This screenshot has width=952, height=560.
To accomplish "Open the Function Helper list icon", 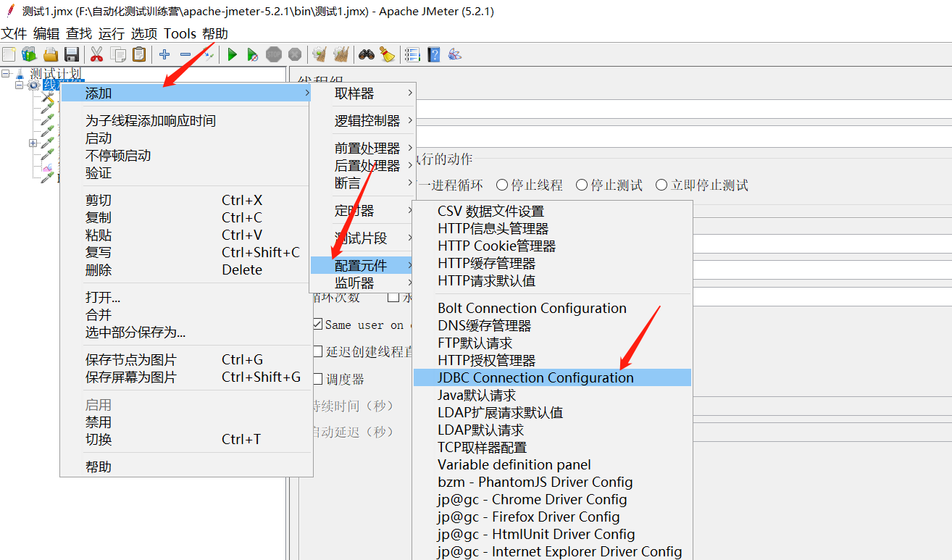I will [412, 54].
